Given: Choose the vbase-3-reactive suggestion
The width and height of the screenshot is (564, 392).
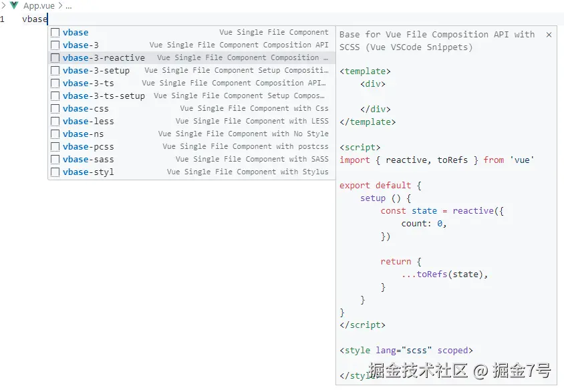Looking at the screenshot, I should click(192, 58).
